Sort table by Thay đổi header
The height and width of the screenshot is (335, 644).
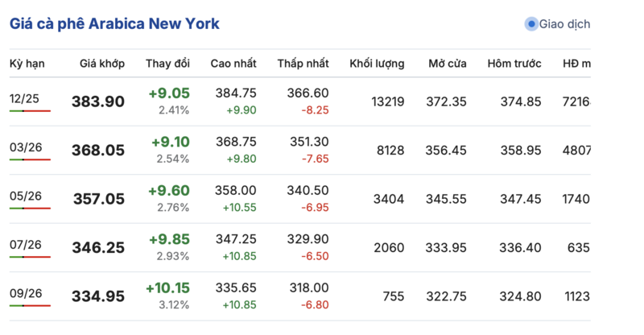(167, 64)
